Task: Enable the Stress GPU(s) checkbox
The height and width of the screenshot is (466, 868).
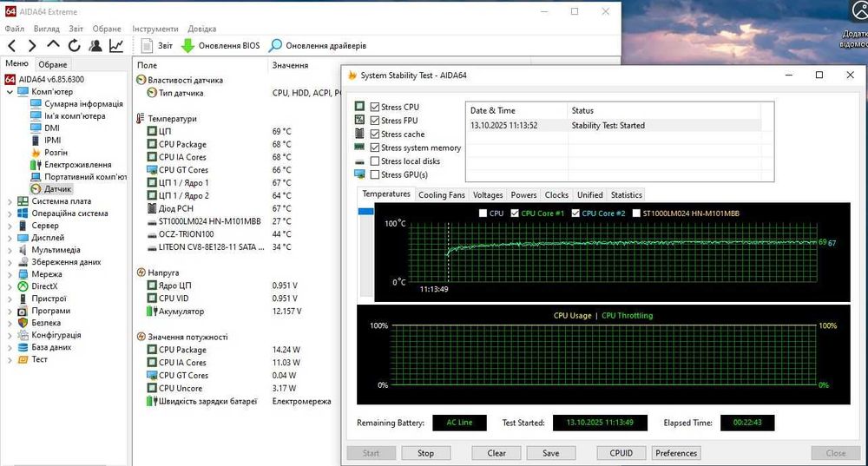Action: pos(375,174)
